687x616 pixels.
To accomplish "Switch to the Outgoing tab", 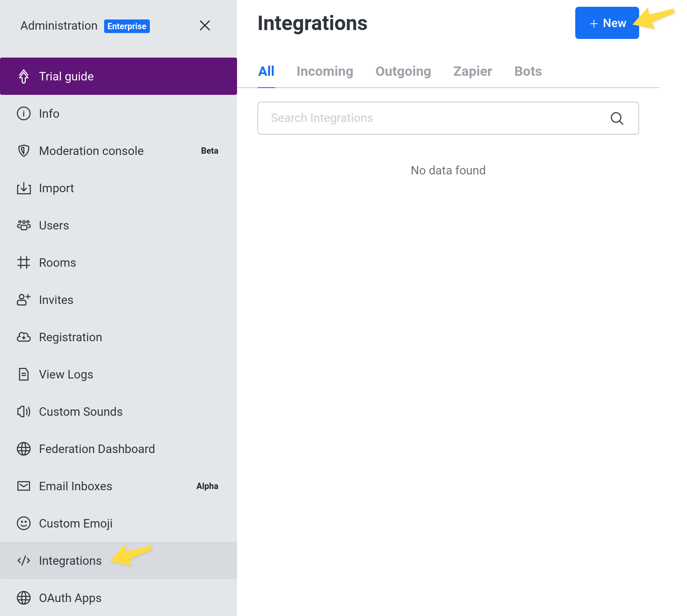I will [403, 71].
